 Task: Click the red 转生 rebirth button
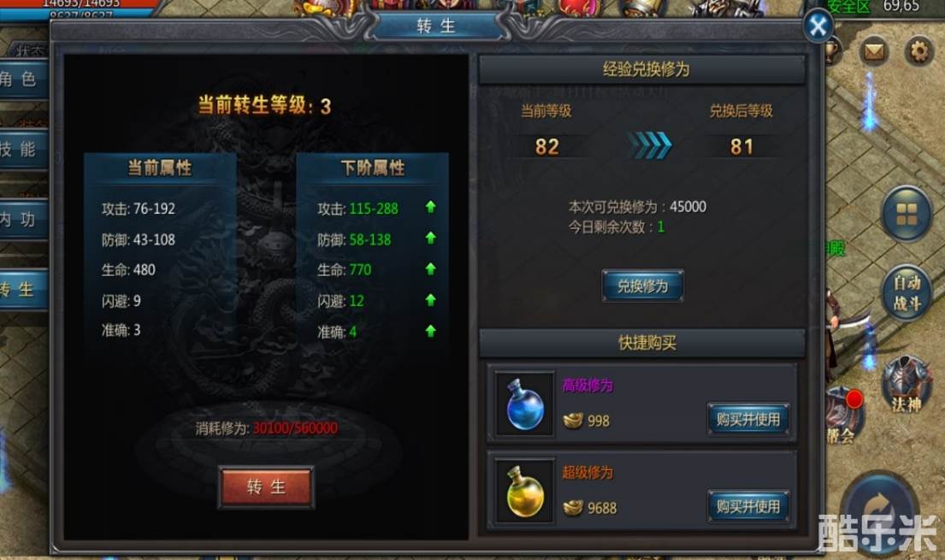click(266, 486)
